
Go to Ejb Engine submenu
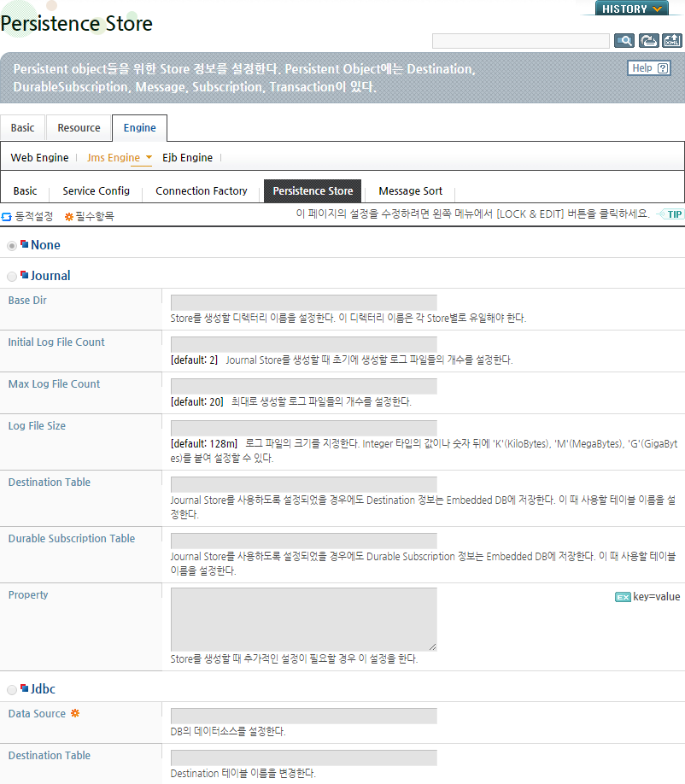(188, 157)
